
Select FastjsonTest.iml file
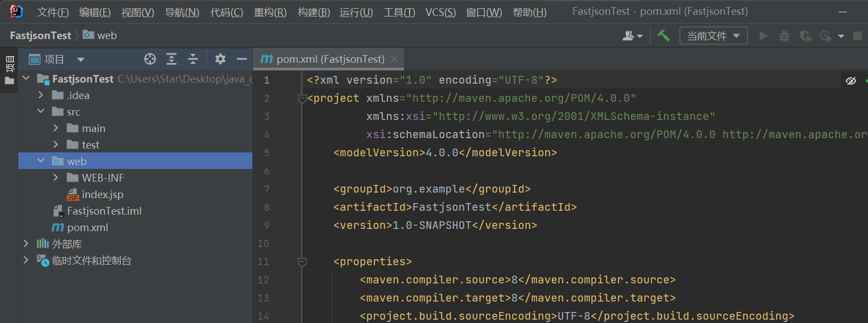tap(104, 211)
